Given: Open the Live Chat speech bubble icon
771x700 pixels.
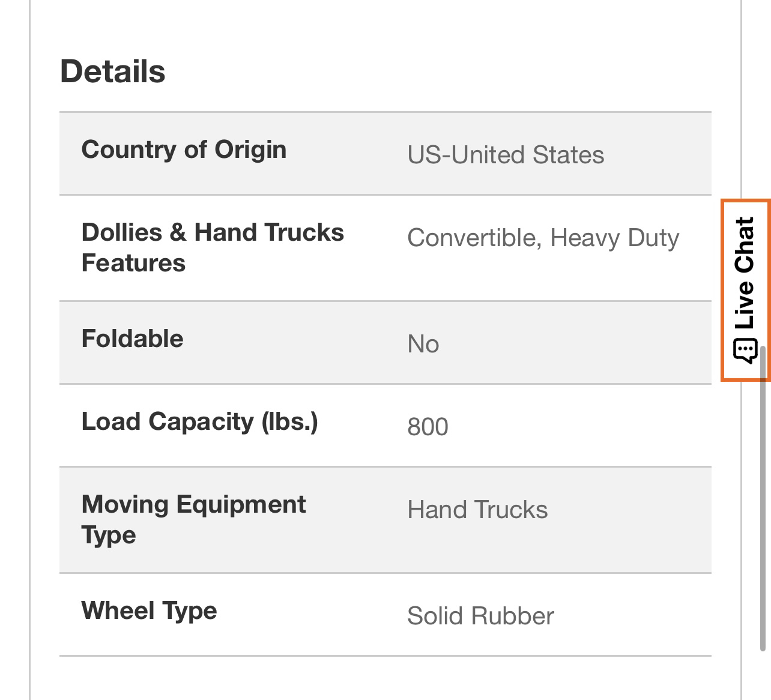Looking at the screenshot, I should pos(745,351).
